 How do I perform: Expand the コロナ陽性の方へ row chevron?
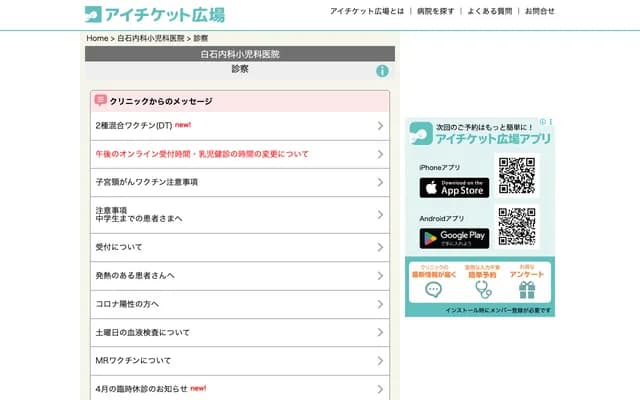point(380,304)
